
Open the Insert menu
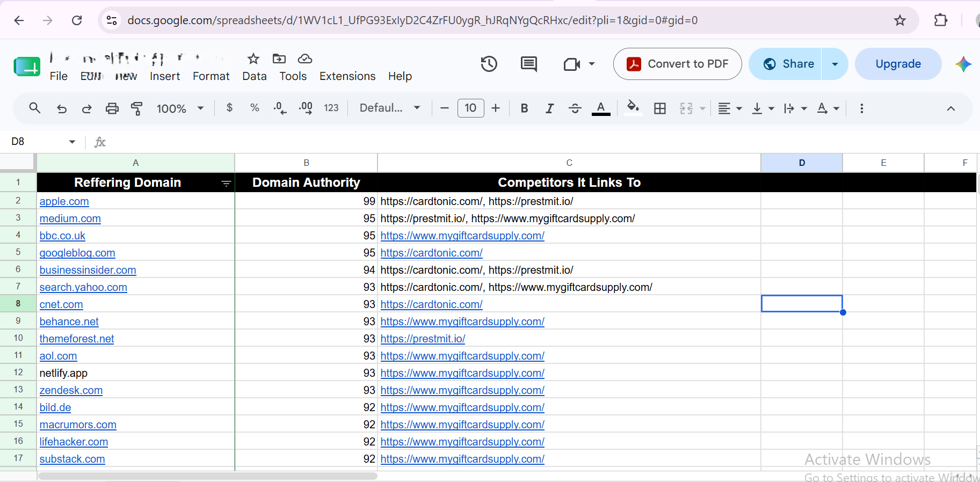[x=165, y=76]
